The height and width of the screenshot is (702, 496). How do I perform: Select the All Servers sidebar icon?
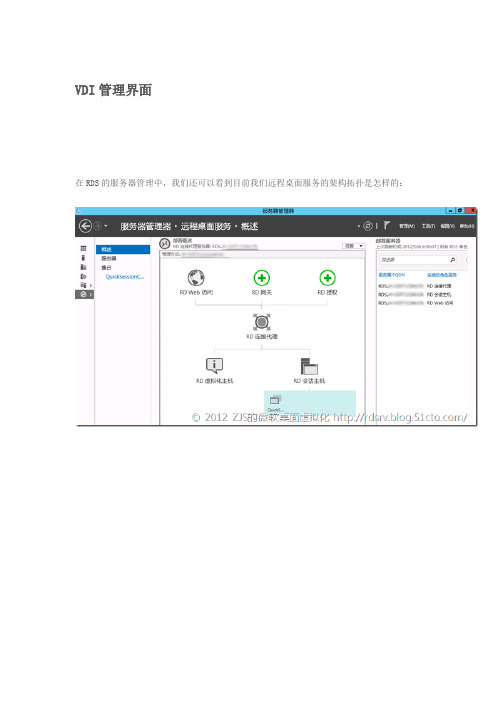[x=83, y=267]
